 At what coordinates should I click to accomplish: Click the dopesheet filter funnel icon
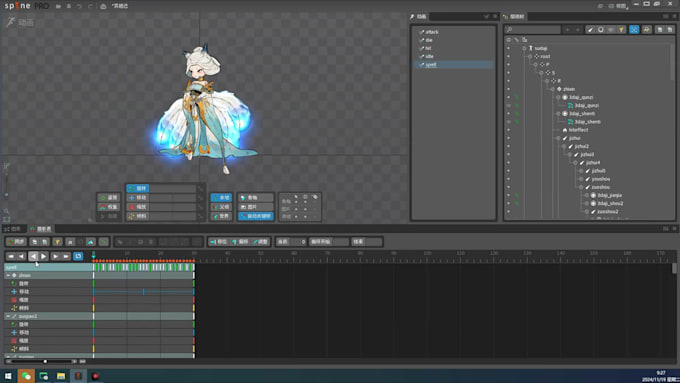point(57,242)
